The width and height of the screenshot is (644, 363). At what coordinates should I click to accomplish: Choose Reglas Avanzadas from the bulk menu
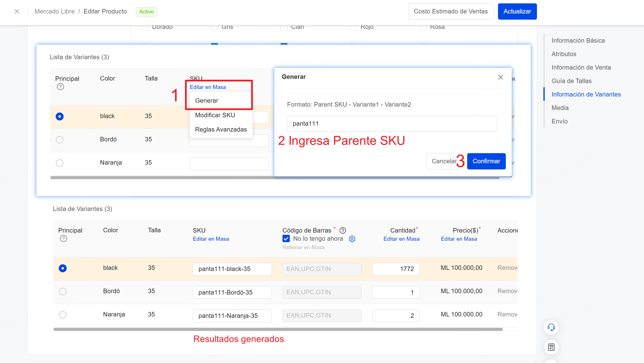221,129
